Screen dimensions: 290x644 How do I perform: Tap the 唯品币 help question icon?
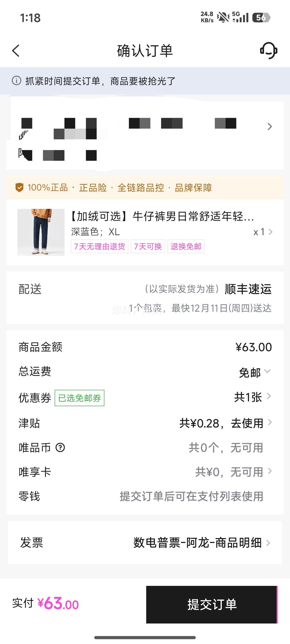(60, 447)
